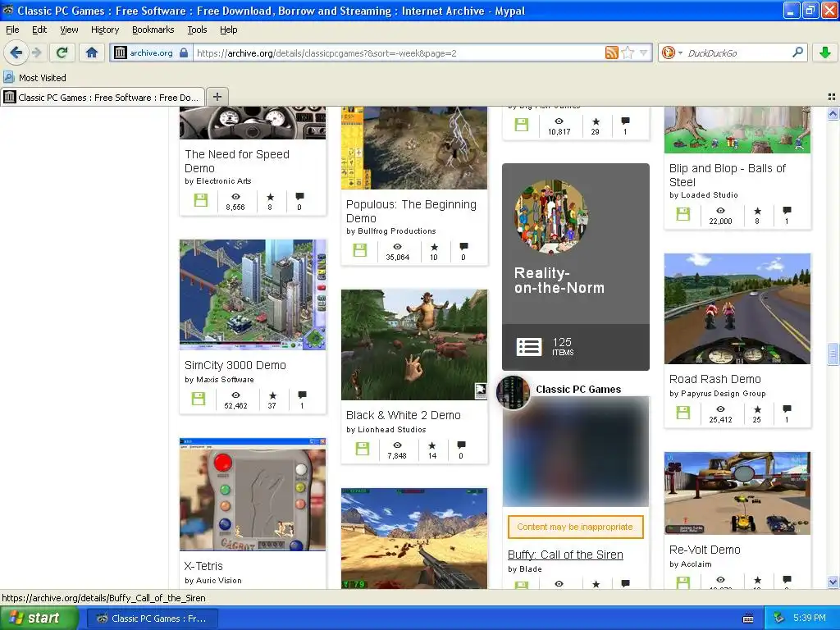Open the History menu

105,30
